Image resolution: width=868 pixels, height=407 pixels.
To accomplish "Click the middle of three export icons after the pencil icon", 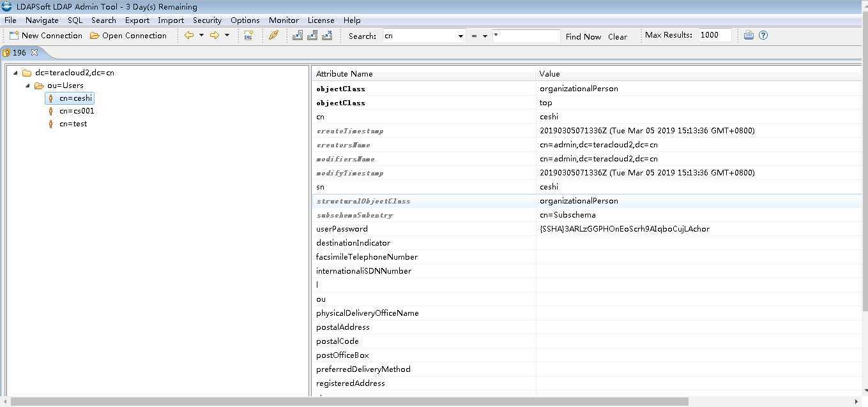I will [312, 36].
